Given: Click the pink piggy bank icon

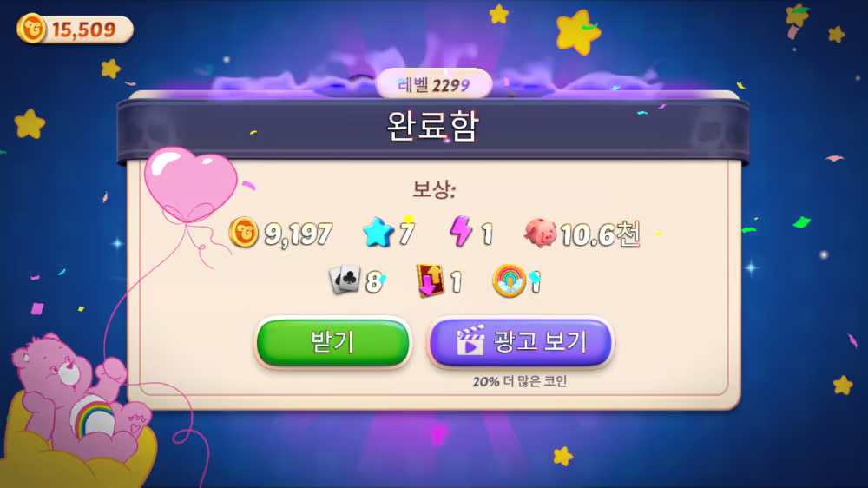Looking at the screenshot, I should click(x=540, y=233).
